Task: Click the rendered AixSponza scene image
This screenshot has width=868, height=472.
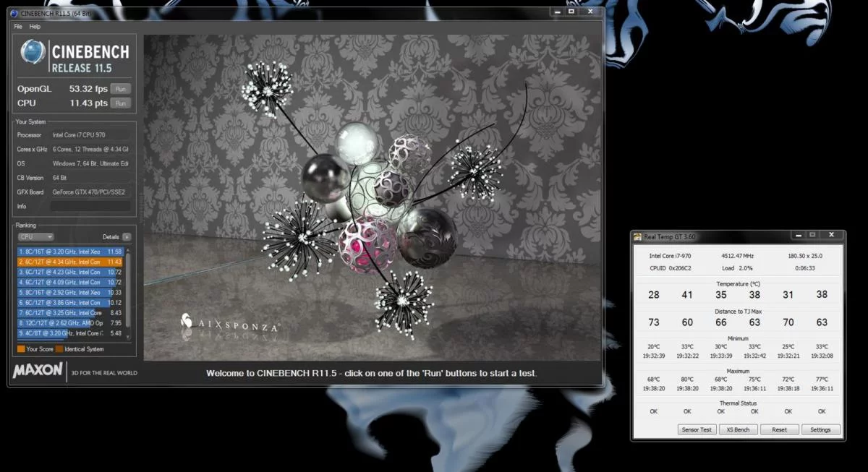Action: click(x=372, y=197)
